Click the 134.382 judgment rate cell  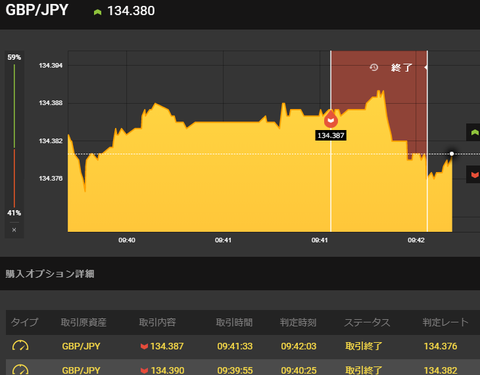[x=440, y=370]
